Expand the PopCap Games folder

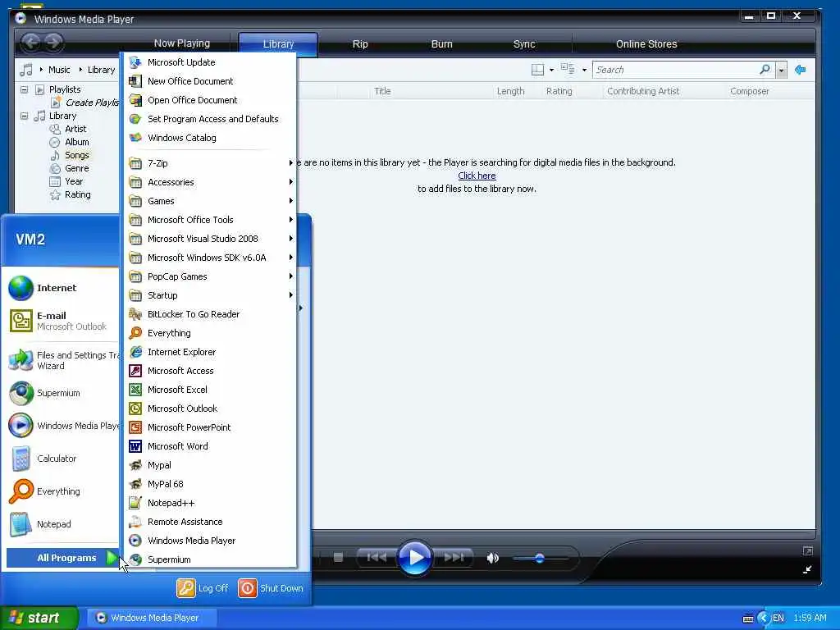(x=210, y=276)
